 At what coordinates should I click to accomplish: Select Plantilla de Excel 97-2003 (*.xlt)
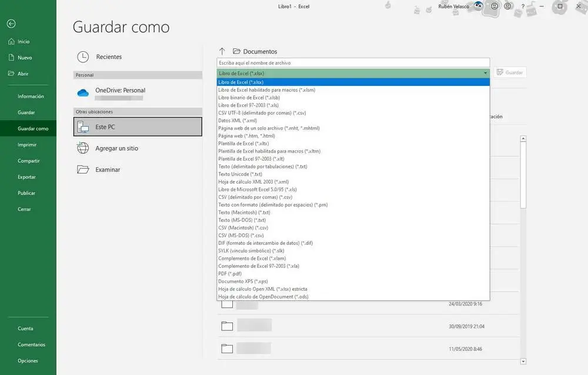[x=353, y=159]
